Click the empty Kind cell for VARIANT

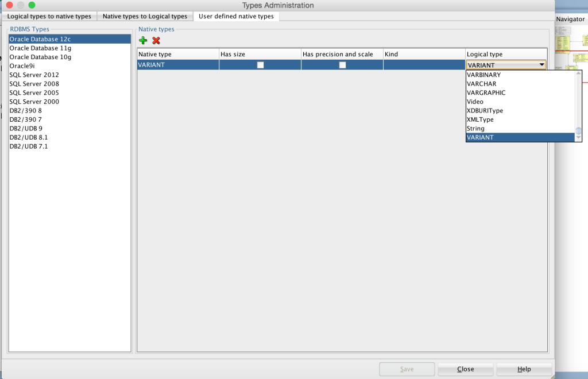[x=424, y=65]
